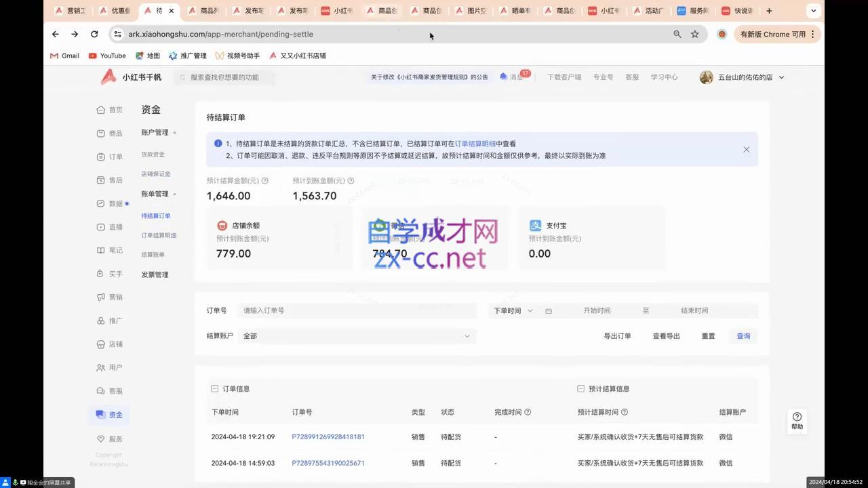Open order link P728991269928418181
The height and width of the screenshot is (488, 868).
click(x=328, y=436)
